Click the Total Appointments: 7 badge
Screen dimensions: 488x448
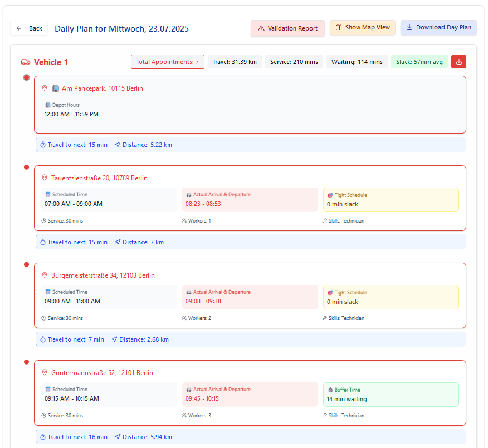[x=167, y=62]
